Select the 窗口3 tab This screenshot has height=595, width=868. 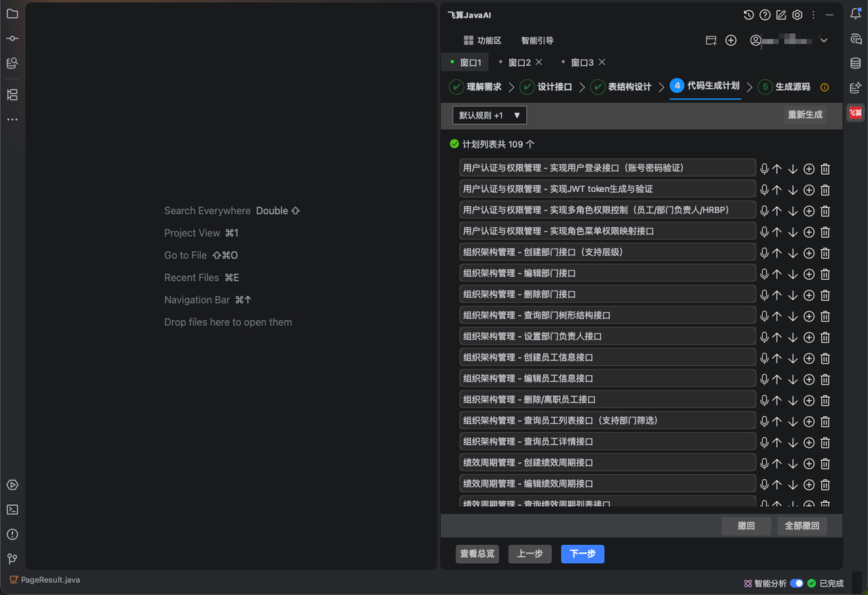(x=582, y=62)
